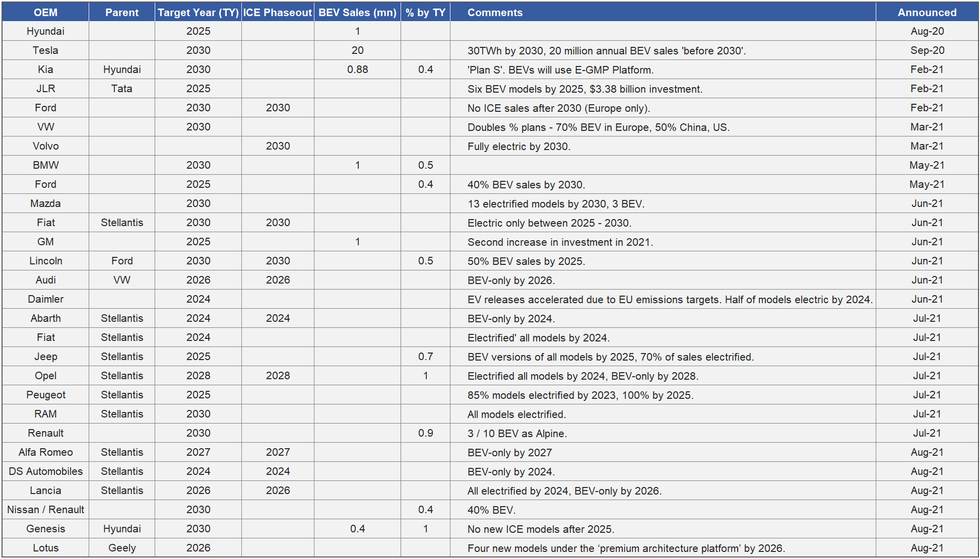980x559 pixels.
Task: Click the 'Fully electric by 2030.' comment
Action: tap(518, 147)
